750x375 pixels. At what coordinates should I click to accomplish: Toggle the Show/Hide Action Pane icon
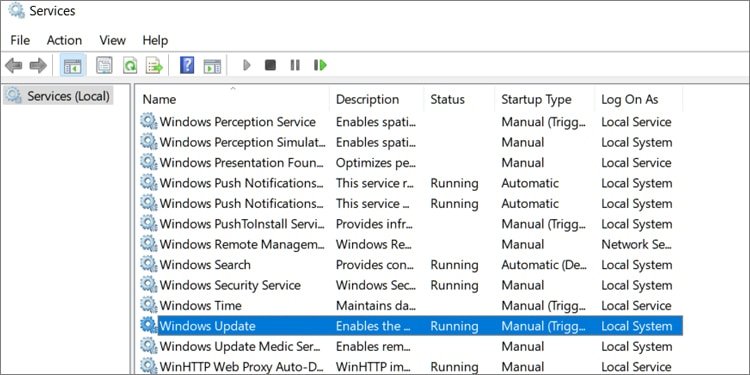(x=212, y=65)
